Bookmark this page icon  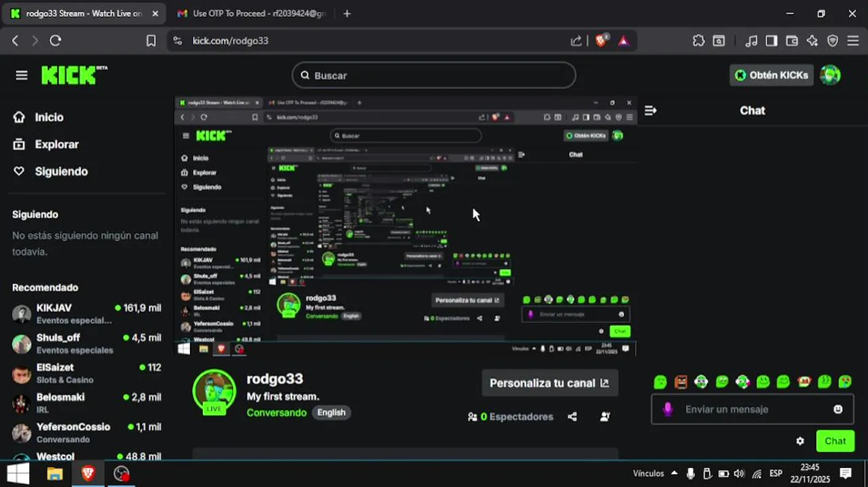click(151, 41)
